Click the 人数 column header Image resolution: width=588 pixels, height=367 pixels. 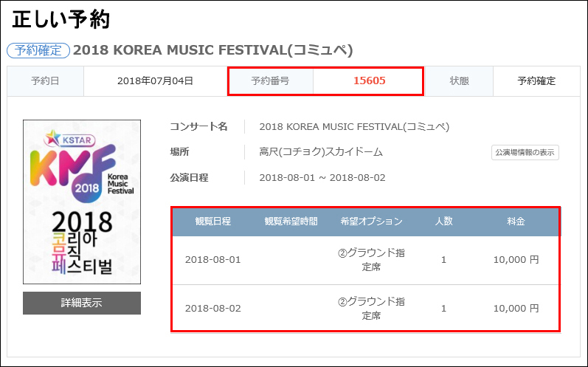click(x=443, y=222)
